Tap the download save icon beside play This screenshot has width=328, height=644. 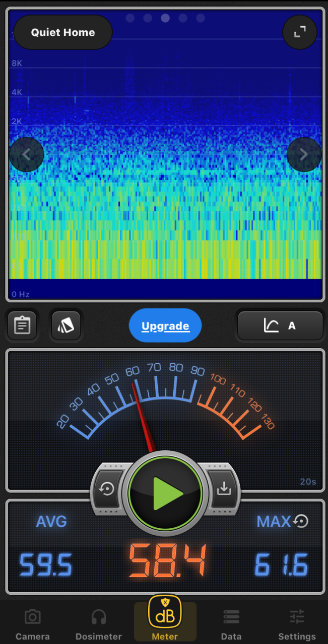pyautogui.click(x=224, y=489)
